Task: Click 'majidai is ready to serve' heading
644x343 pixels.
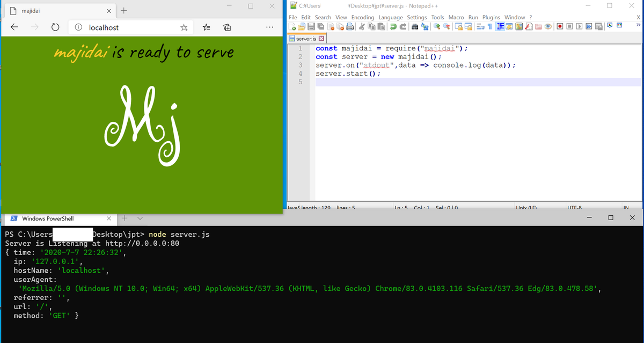Action: [x=144, y=53]
